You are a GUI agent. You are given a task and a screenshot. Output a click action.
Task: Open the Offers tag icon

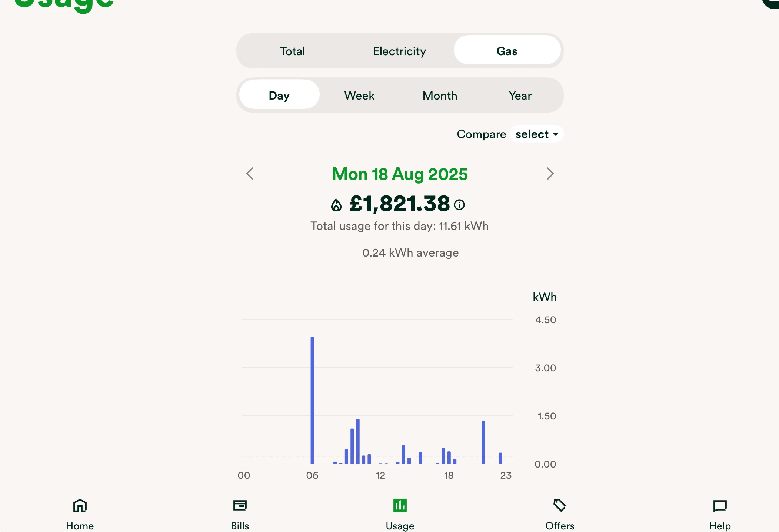559,505
